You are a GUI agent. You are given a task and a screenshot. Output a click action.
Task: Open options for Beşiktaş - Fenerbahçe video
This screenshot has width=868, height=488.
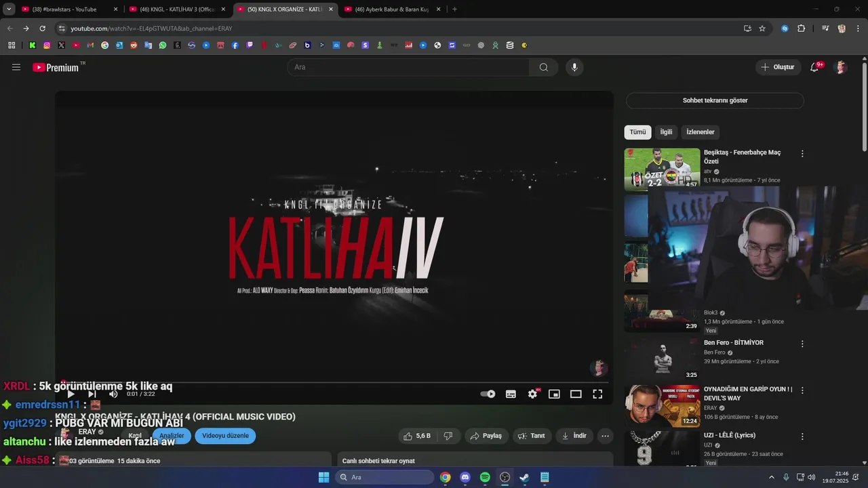802,154
